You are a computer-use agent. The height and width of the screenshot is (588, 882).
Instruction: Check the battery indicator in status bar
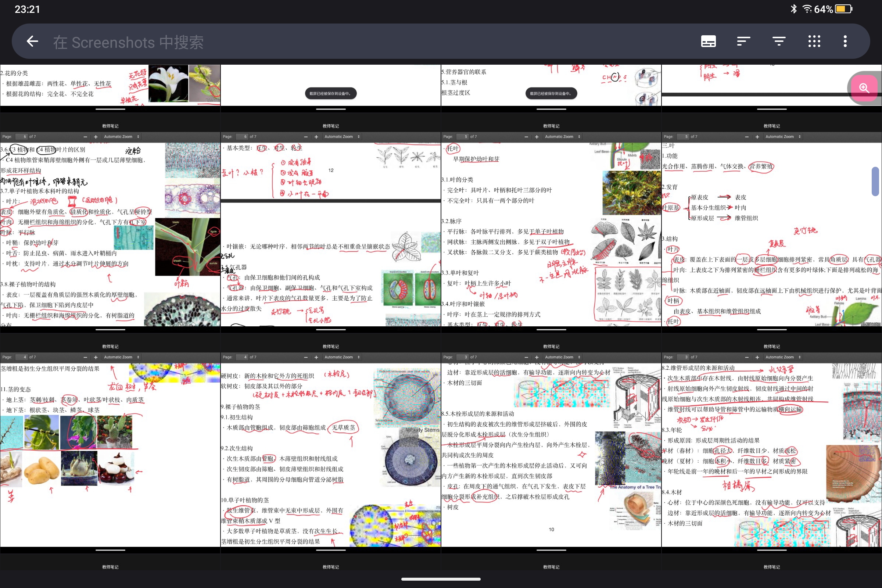[x=843, y=9]
